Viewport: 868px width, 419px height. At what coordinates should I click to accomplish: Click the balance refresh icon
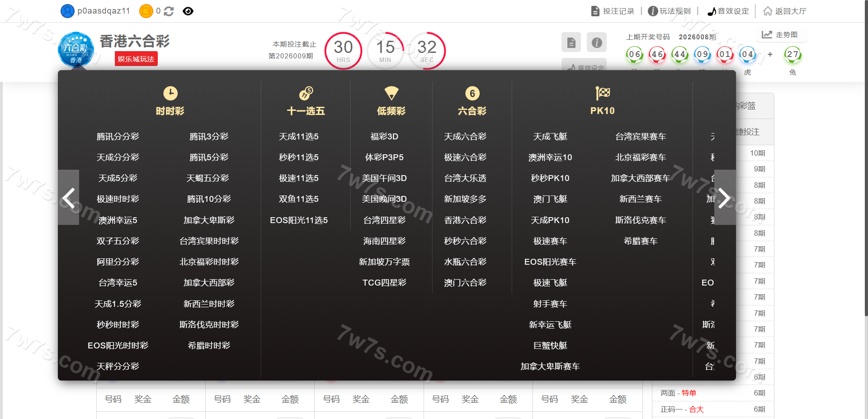[x=169, y=11]
